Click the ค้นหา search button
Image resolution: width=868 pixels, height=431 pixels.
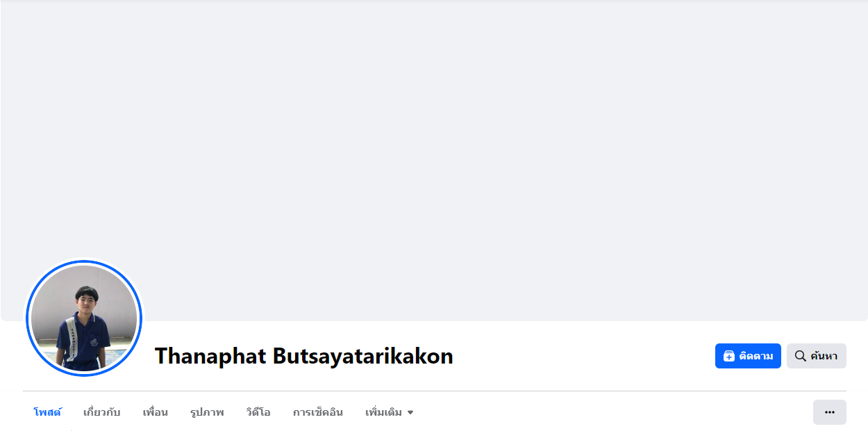(817, 356)
